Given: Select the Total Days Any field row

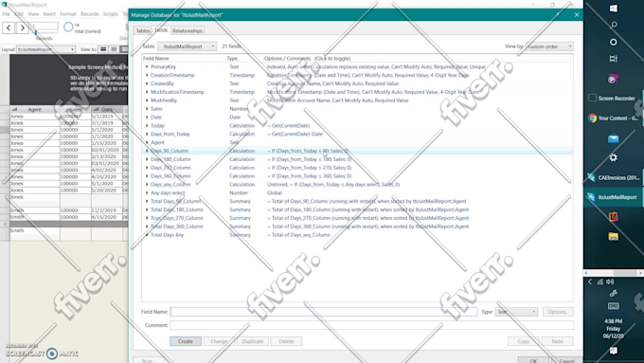Looking at the screenshot, I should click(357, 235).
